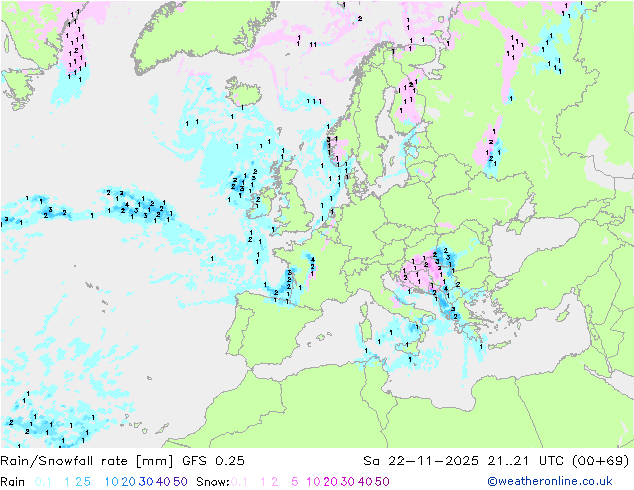Click the '(00+69)' forecast offset text
634x490 pixels.
coord(601,461)
